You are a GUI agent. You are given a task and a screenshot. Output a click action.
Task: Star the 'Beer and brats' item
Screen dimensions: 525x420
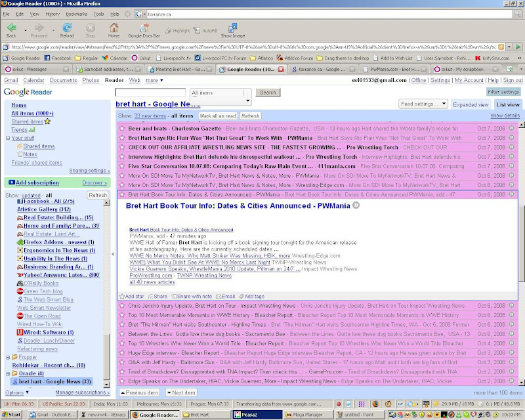click(122, 128)
